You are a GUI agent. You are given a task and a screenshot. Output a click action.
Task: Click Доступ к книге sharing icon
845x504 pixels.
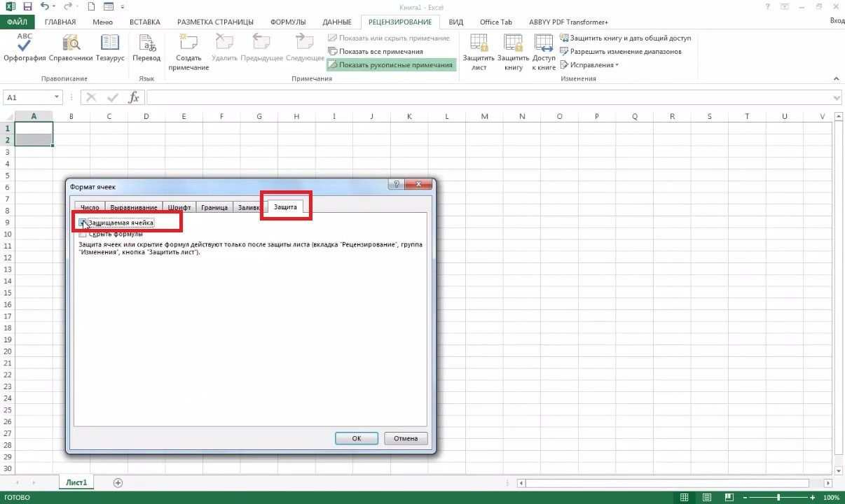point(544,52)
